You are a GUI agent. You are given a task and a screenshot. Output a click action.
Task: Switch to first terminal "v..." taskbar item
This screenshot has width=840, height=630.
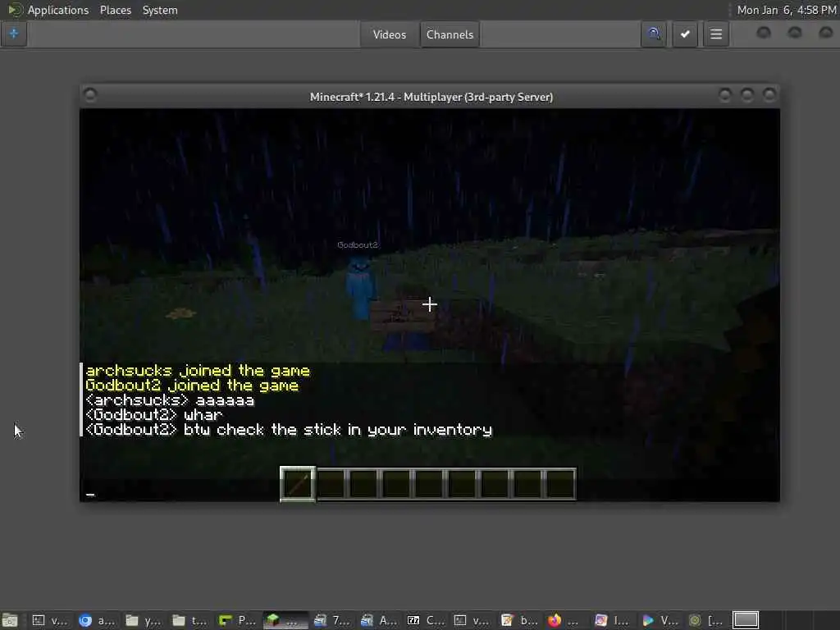click(49, 620)
